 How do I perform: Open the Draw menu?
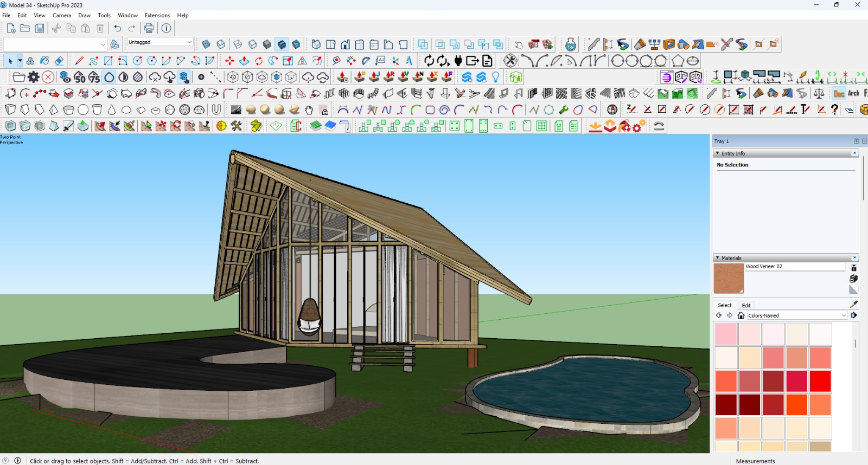click(x=85, y=15)
